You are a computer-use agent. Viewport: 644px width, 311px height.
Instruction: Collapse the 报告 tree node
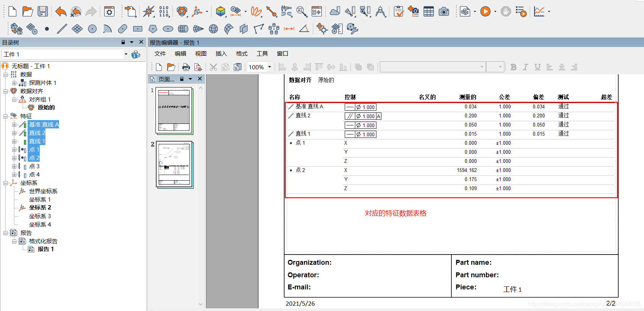pyautogui.click(x=6, y=233)
